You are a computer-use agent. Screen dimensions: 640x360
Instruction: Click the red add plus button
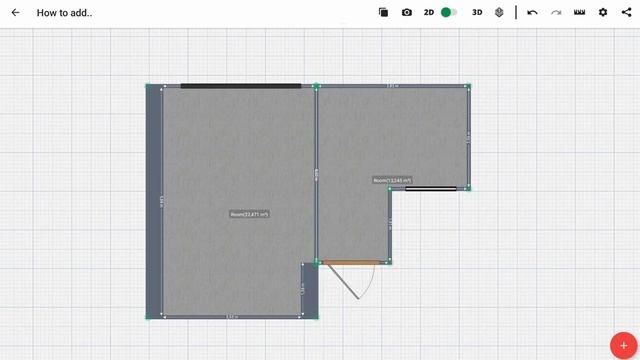[x=624, y=345]
